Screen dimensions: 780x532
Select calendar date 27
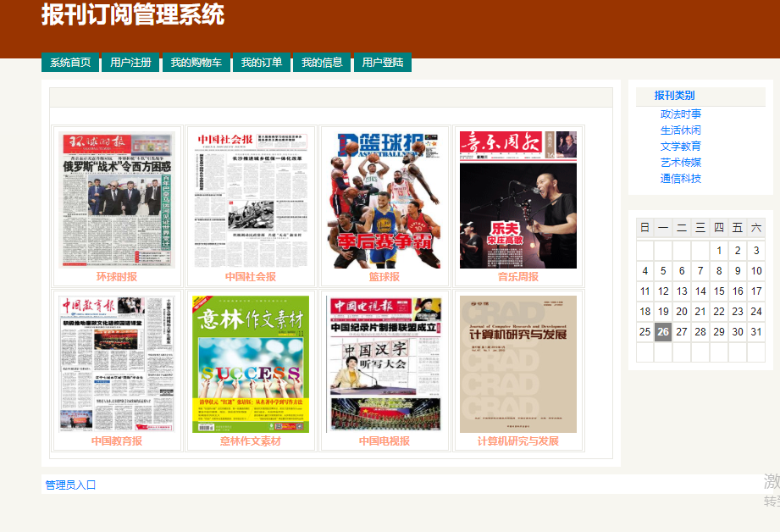682,332
